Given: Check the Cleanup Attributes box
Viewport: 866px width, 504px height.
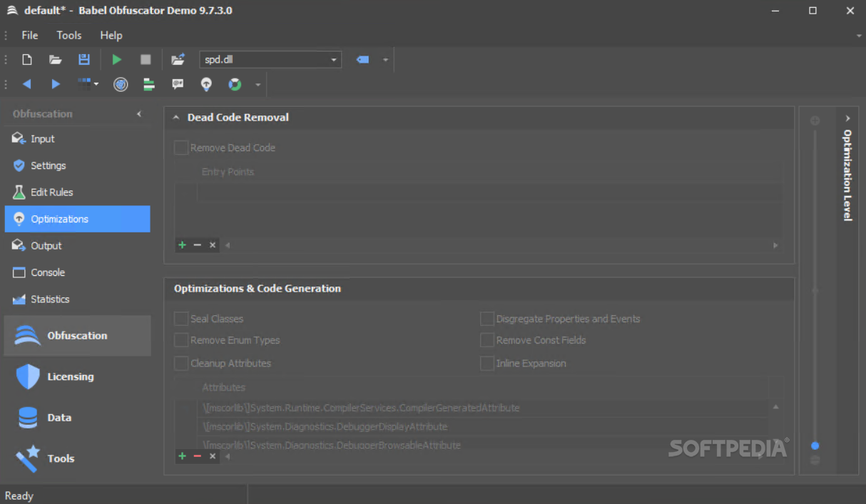Looking at the screenshot, I should tap(181, 363).
